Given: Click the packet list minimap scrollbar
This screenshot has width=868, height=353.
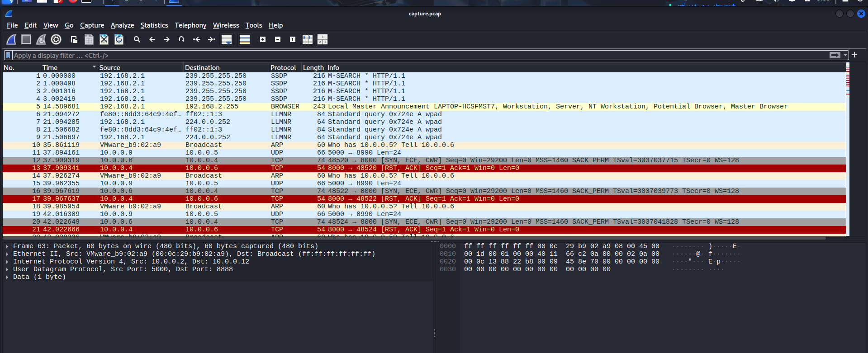Looking at the screenshot, I should pos(848,149).
